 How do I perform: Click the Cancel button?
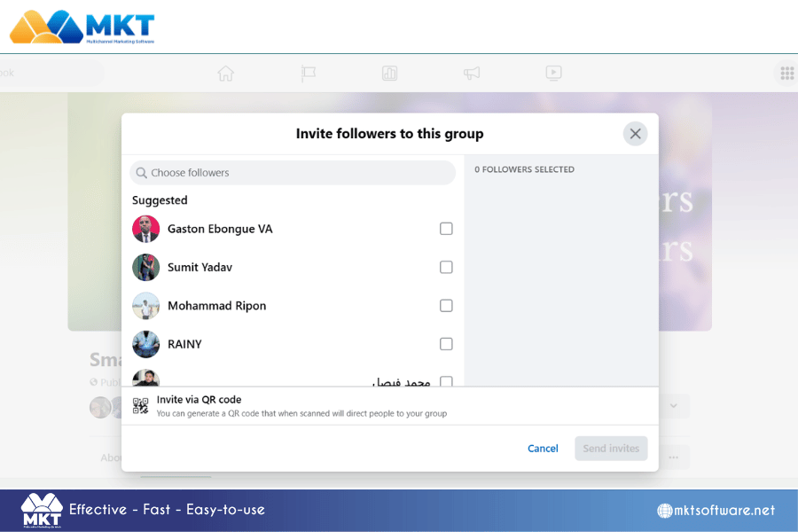(x=543, y=449)
